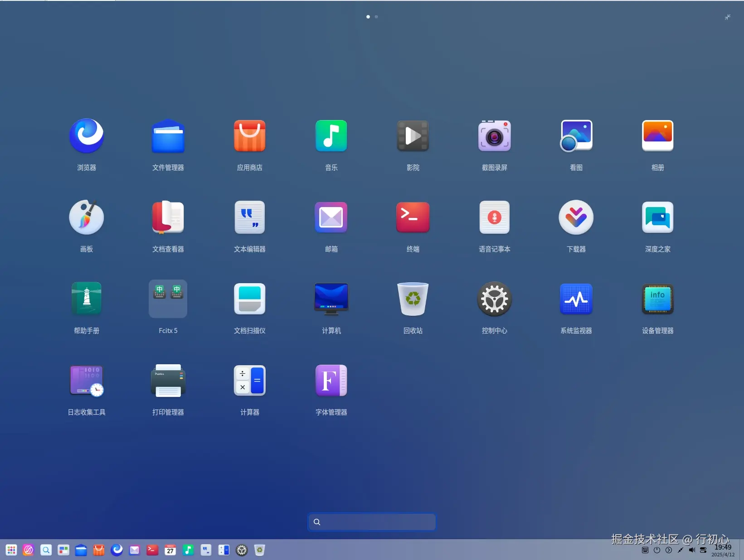The image size is (744, 560).
Task: Open the 画板 drawing app
Action: tap(87, 217)
